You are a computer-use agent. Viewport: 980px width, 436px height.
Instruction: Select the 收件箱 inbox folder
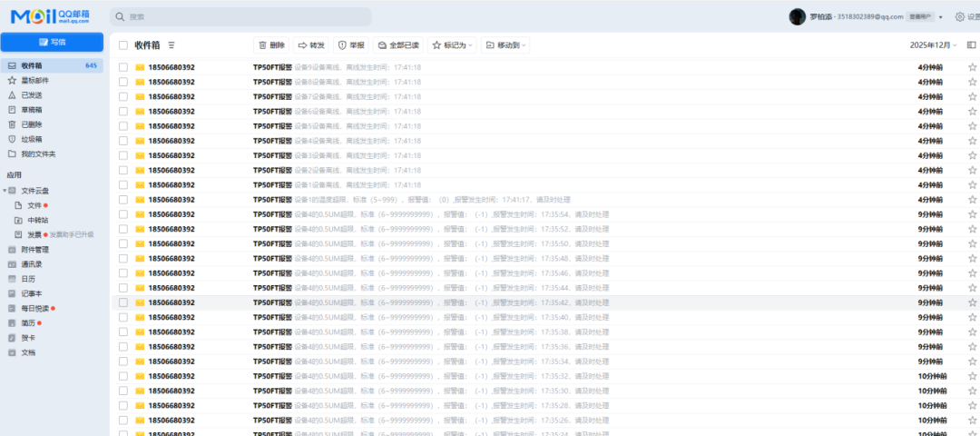52,65
